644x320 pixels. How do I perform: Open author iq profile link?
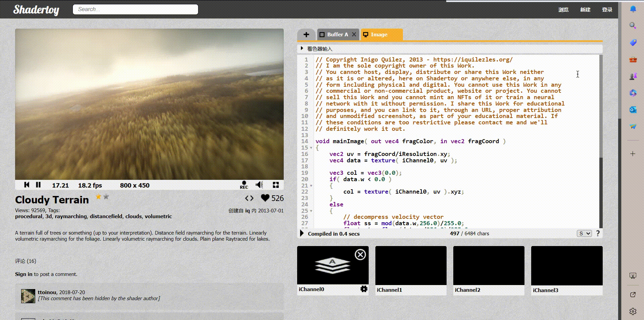[x=247, y=211]
